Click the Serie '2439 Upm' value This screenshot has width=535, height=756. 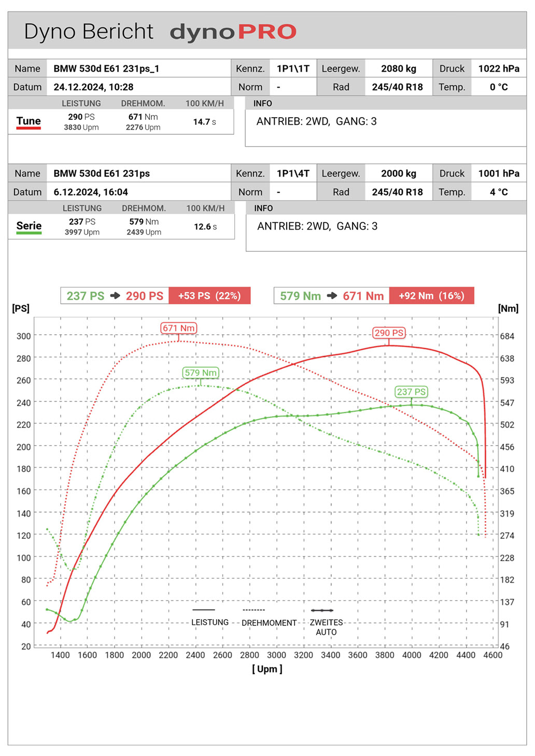pyautogui.click(x=144, y=232)
